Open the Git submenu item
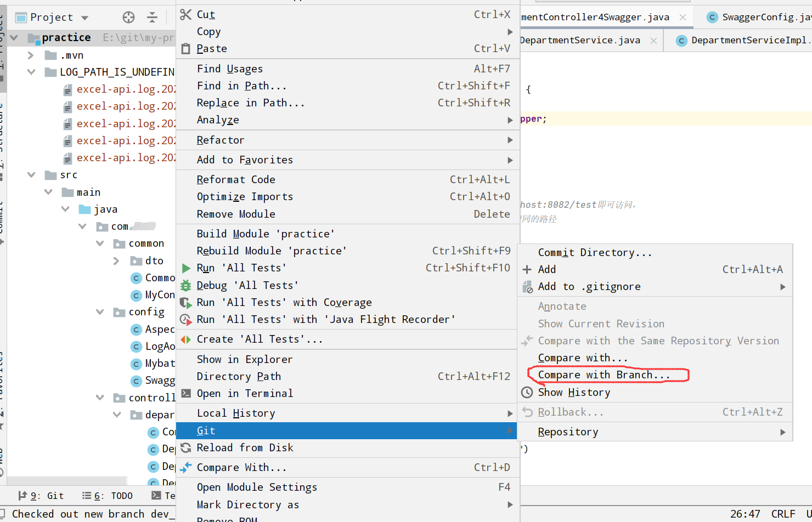Image resolution: width=812 pixels, height=522 pixels. [x=348, y=430]
